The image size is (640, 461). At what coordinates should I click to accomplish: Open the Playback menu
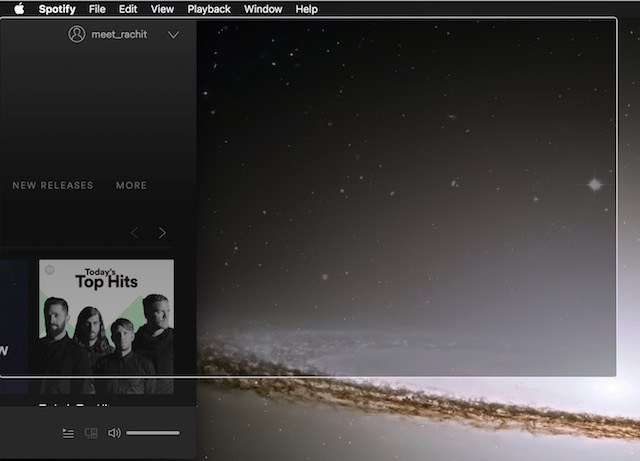click(x=209, y=9)
